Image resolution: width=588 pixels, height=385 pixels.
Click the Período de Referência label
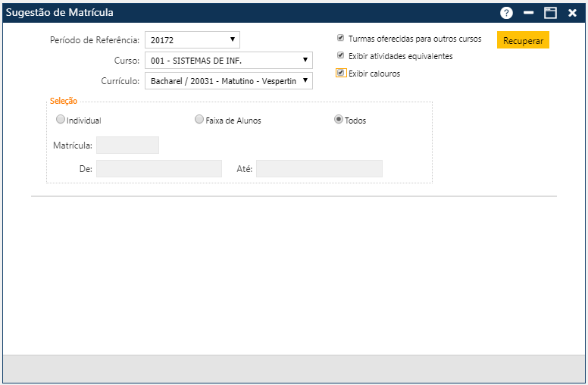[95, 40]
